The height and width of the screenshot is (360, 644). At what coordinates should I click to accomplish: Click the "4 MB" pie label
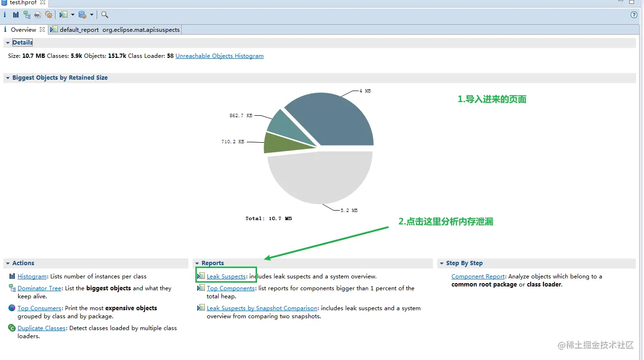365,91
